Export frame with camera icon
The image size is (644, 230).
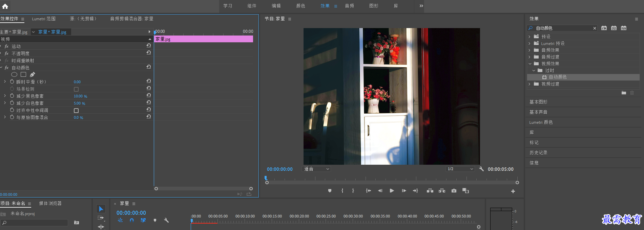click(x=454, y=191)
